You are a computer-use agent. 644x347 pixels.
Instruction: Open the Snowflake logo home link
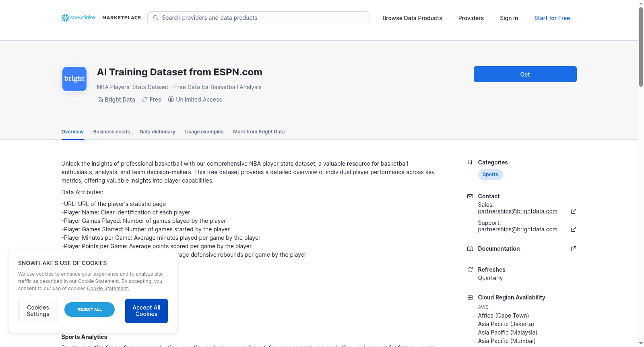pyautogui.click(x=78, y=18)
